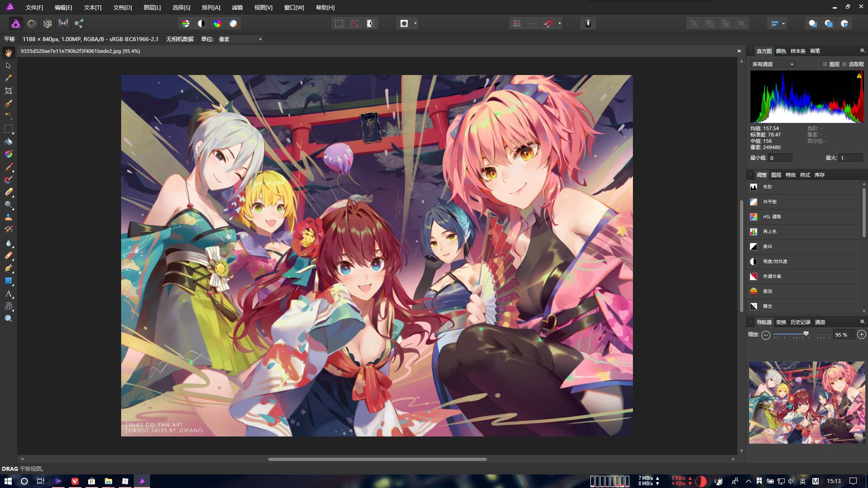The height and width of the screenshot is (488, 868).
Task: Open the 所有通道 channel dropdown
Action: point(773,64)
